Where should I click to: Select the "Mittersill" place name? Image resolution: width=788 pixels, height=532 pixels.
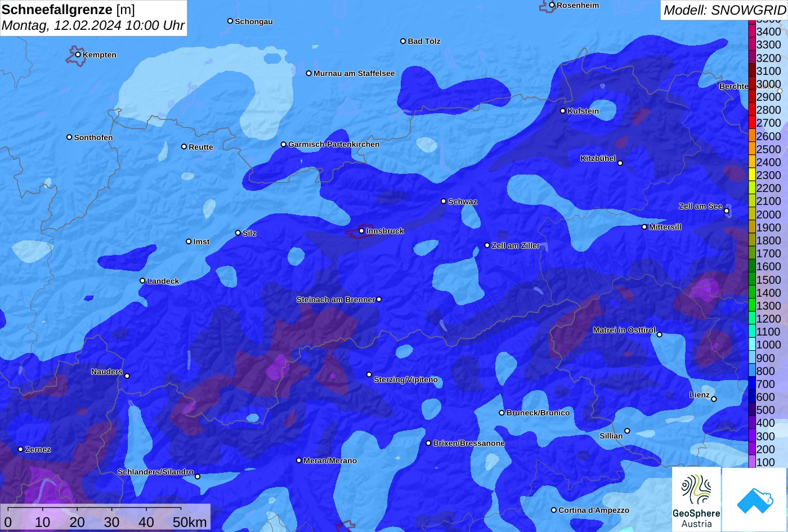click(665, 227)
